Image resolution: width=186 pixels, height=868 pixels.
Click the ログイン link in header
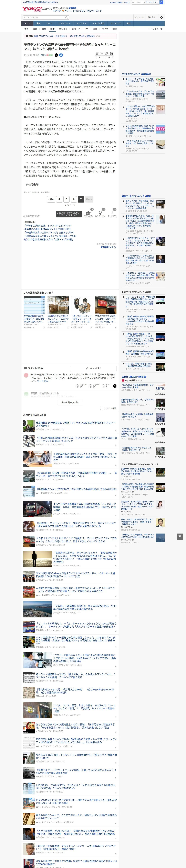click(x=57, y=11)
